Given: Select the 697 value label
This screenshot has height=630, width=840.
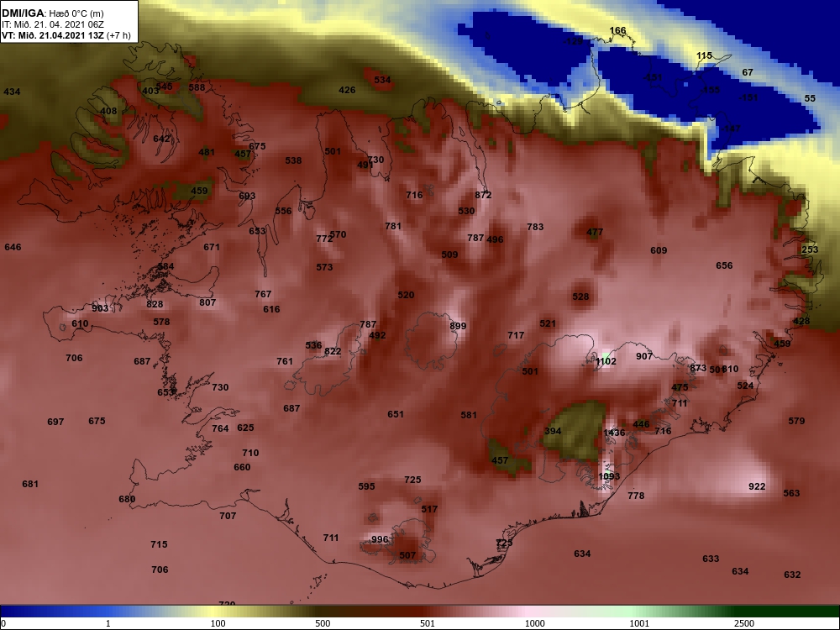Looking at the screenshot, I should pos(55,423).
